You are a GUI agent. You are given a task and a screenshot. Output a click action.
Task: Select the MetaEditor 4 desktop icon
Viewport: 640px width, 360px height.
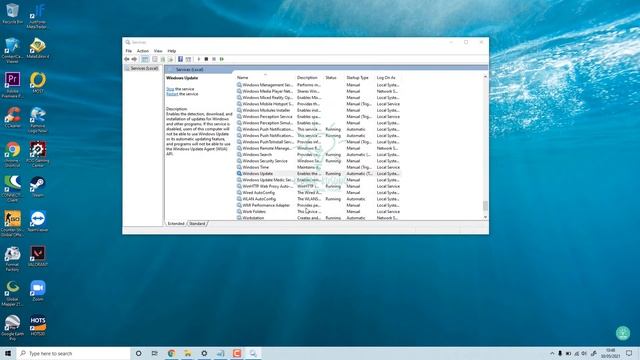click(x=38, y=48)
